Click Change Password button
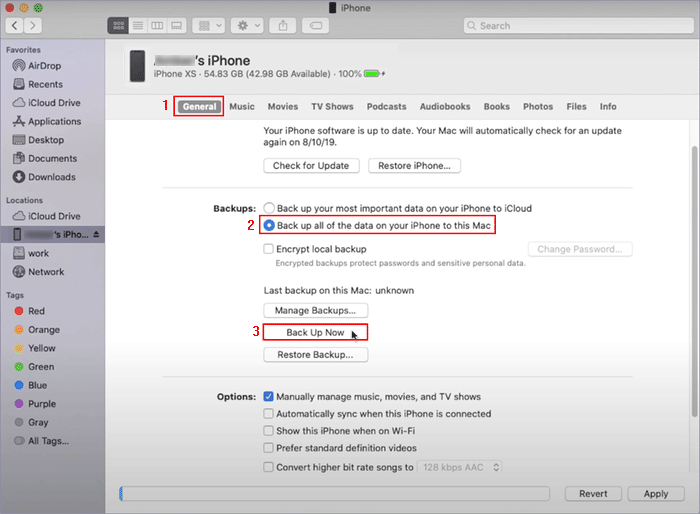700x514 pixels. (580, 249)
